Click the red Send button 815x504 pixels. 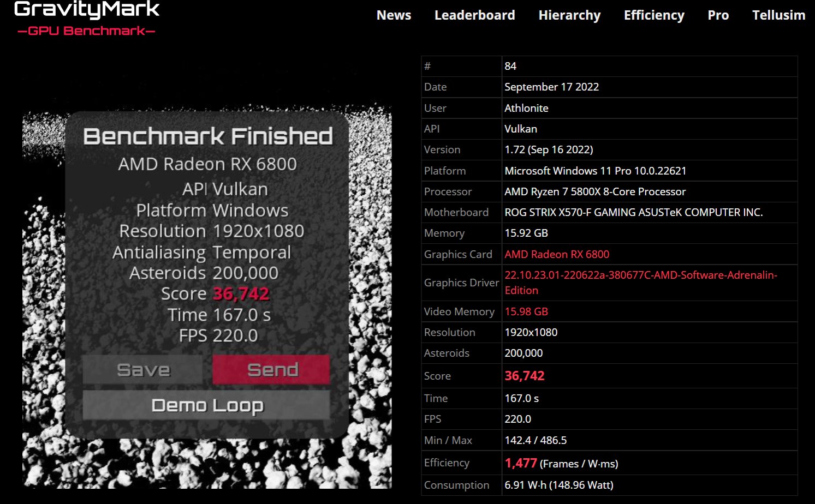click(x=271, y=370)
